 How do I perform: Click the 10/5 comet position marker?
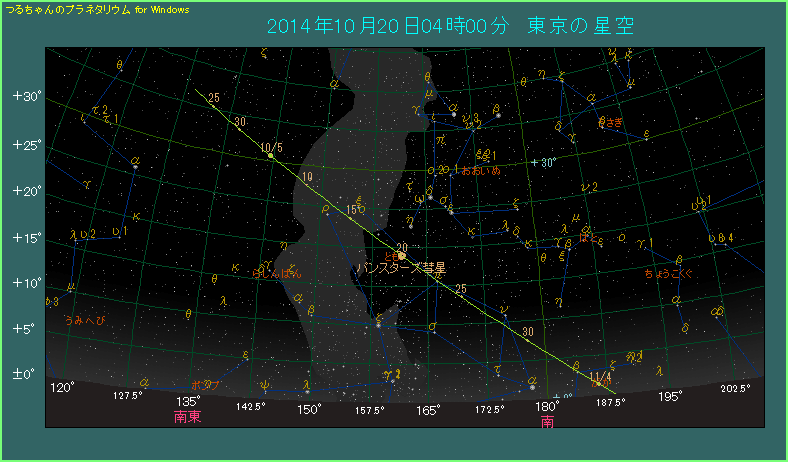(x=270, y=156)
